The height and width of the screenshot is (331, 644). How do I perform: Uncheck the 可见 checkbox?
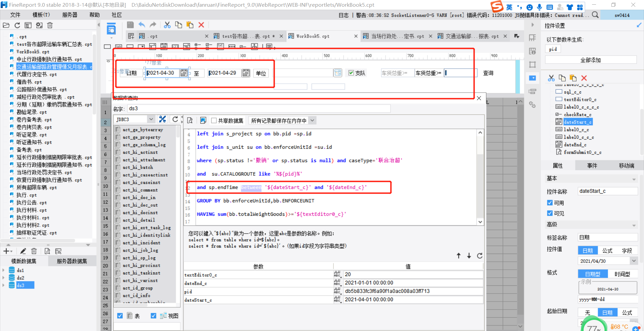click(x=550, y=213)
